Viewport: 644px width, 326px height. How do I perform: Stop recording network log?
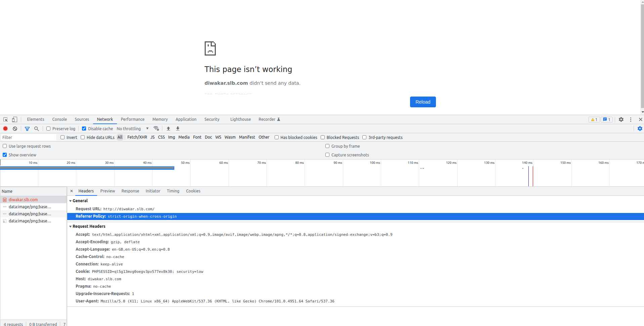click(x=5, y=129)
